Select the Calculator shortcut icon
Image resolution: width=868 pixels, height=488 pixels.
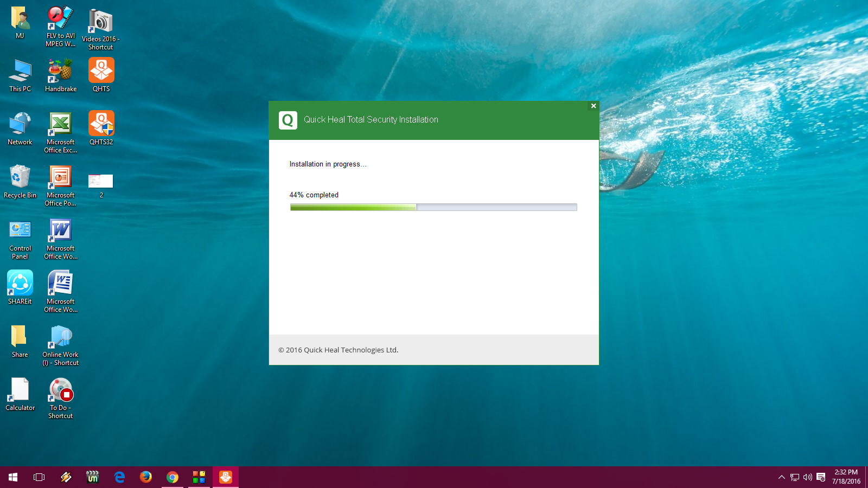point(20,389)
